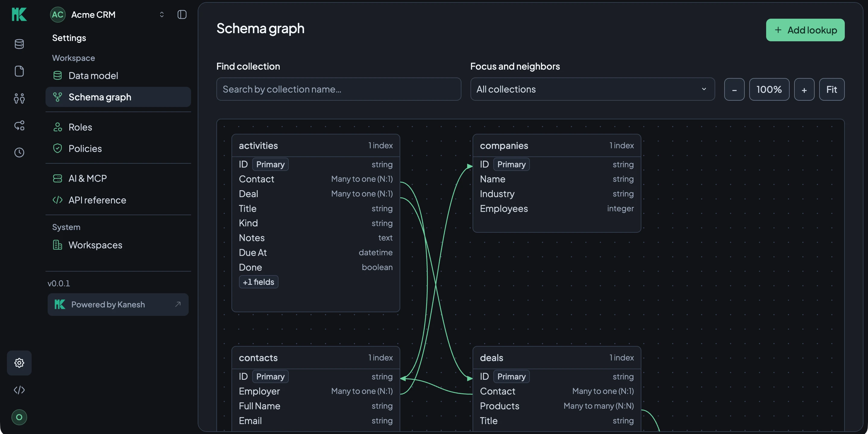Select the settings gear icon in rail
The image size is (868, 434).
coord(19,363)
